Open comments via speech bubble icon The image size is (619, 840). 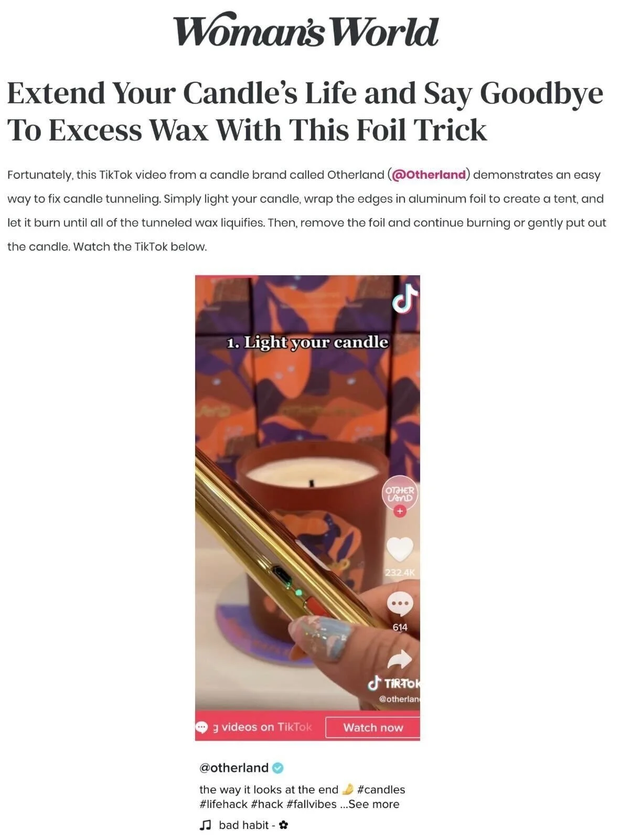click(400, 605)
